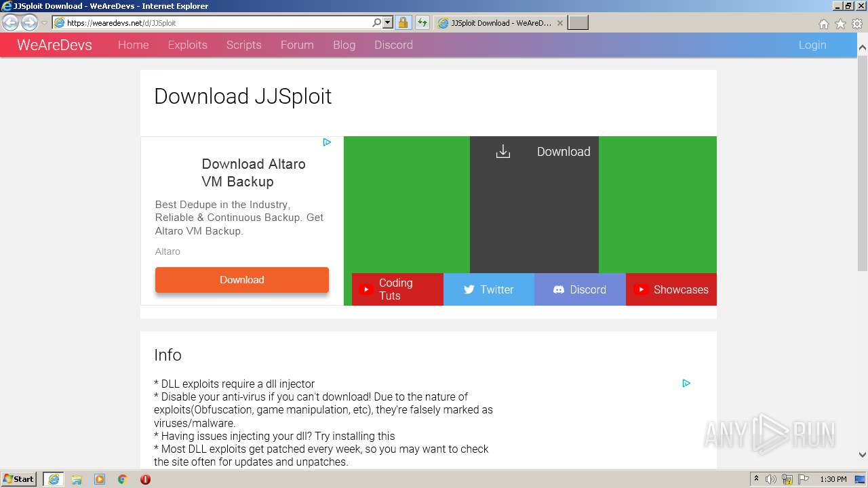Click the Home house icon
Screen dimensions: 868x488
pyautogui.click(x=823, y=24)
